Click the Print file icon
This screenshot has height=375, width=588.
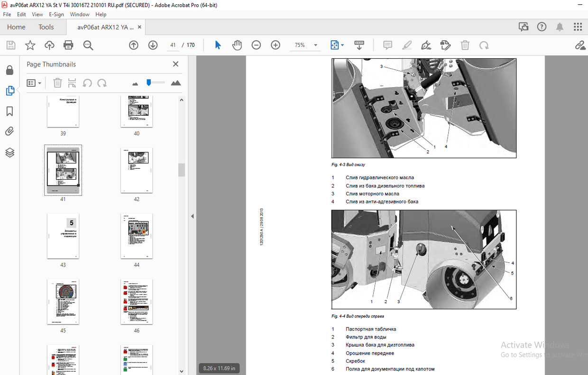tap(68, 45)
